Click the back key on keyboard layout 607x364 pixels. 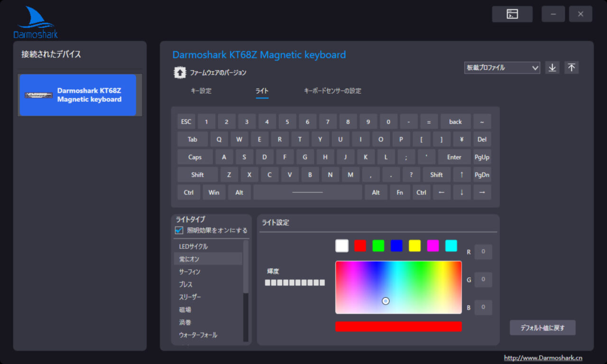pos(456,122)
